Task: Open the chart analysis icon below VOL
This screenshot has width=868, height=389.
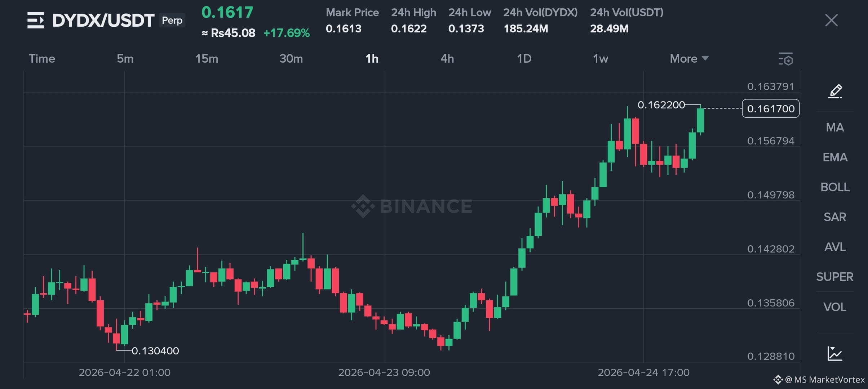Action: [835, 353]
